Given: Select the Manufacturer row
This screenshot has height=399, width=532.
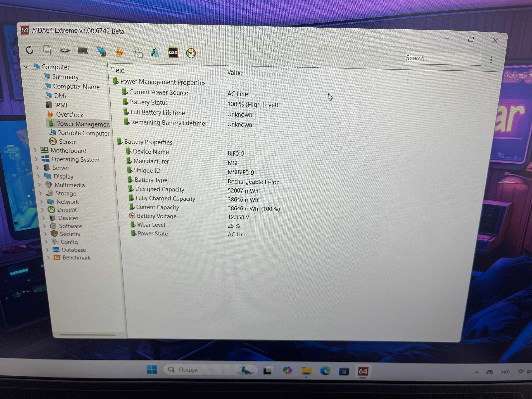Looking at the screenshot, I should point(182,162).
